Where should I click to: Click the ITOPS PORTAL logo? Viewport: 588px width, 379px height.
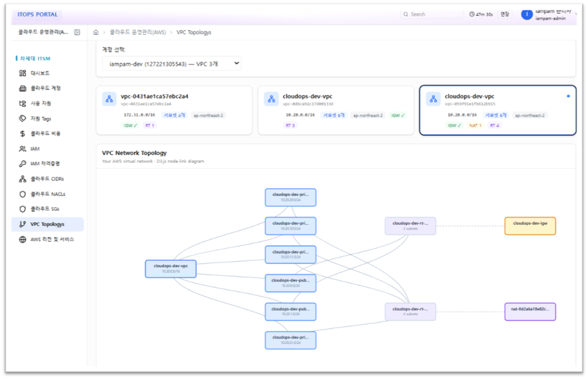point(37,14)
